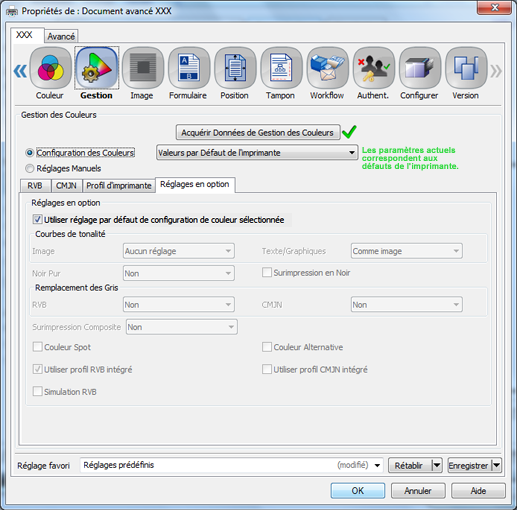This screenshot has height=510, width=517.
Task: Open CMJN gray replacement dropdown
Action: coord(406,305)
